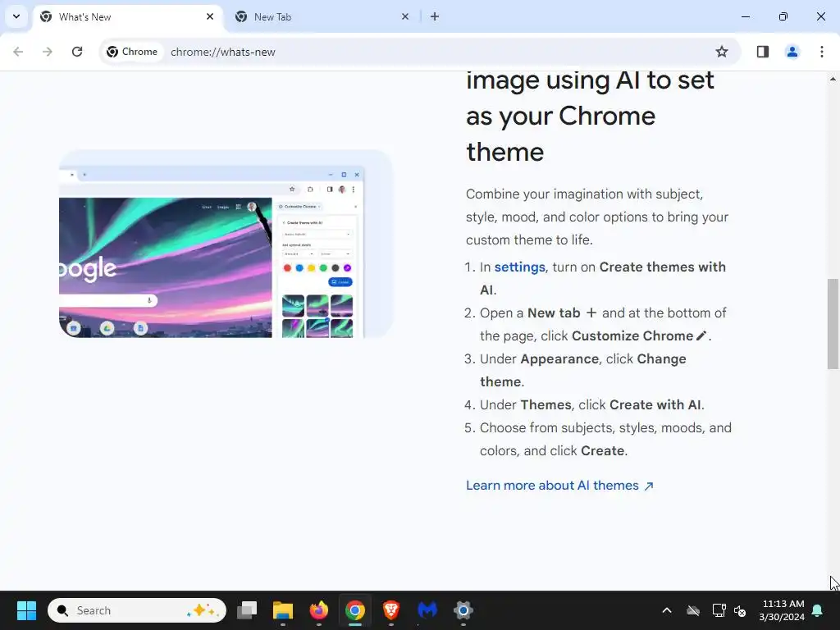This screenshot has width=840, height=630.
Task: Close the New Tab tab
Action: pyautogui.click(x=405, y=16)
